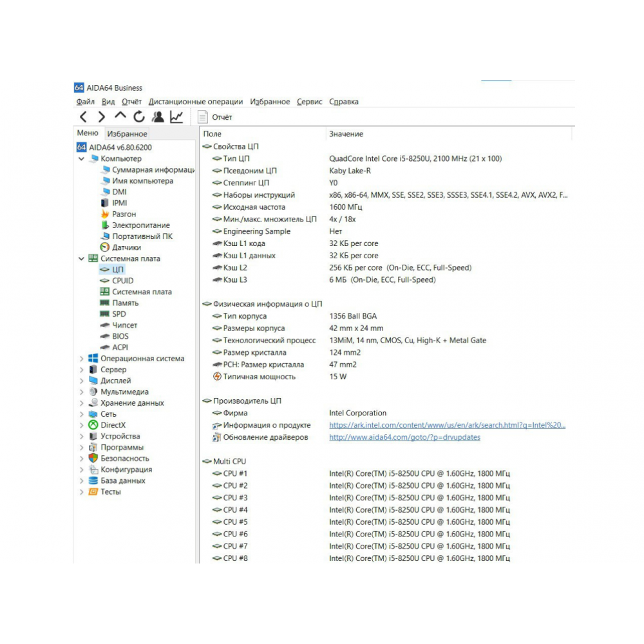
Task: Expand the Хранение данных tree node
Action: click(x=82, y=403)
